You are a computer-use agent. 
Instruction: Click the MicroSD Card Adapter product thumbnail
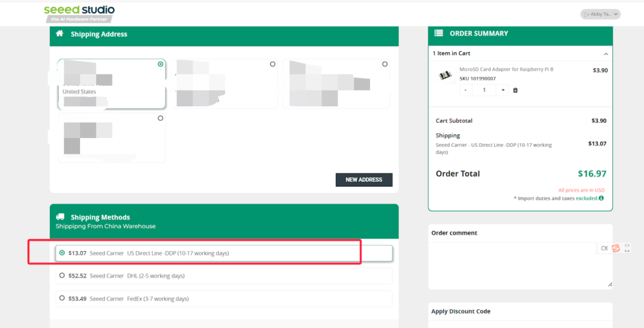coord(445,76)
